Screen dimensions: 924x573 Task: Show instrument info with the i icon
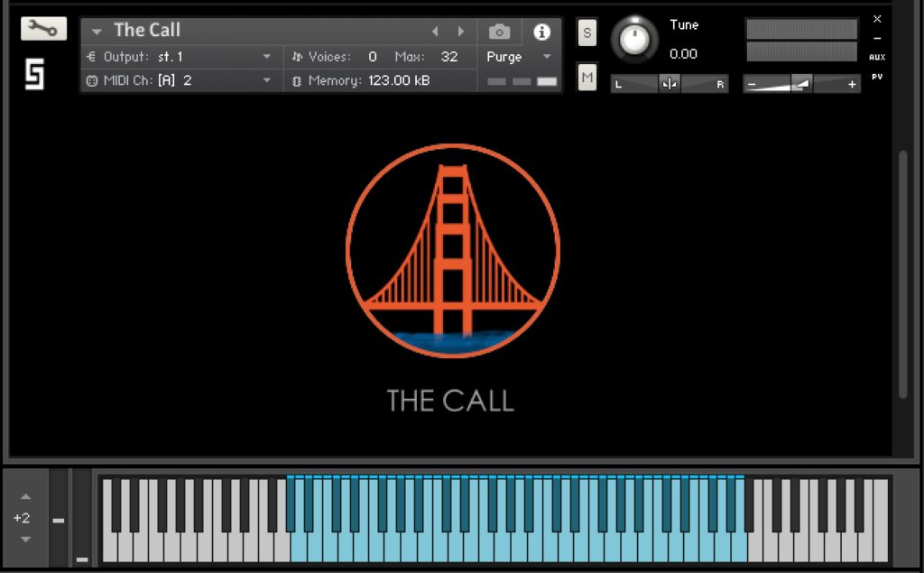click(541, 32)
